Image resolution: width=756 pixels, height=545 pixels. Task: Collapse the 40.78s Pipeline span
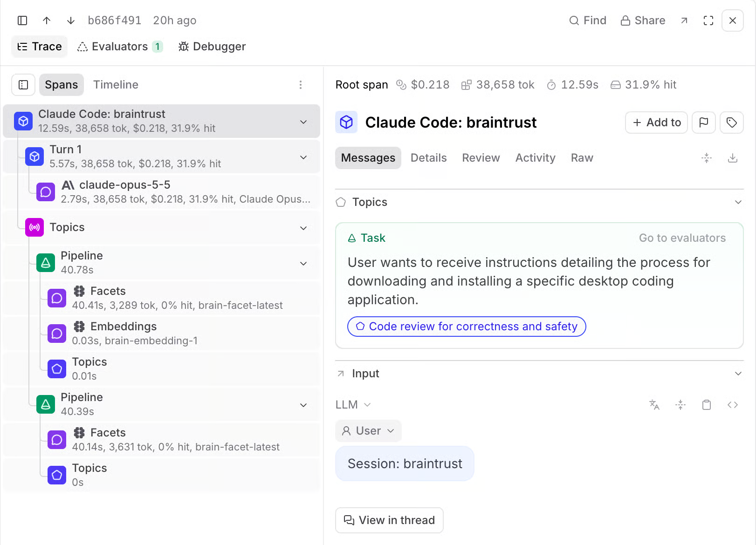303,263
